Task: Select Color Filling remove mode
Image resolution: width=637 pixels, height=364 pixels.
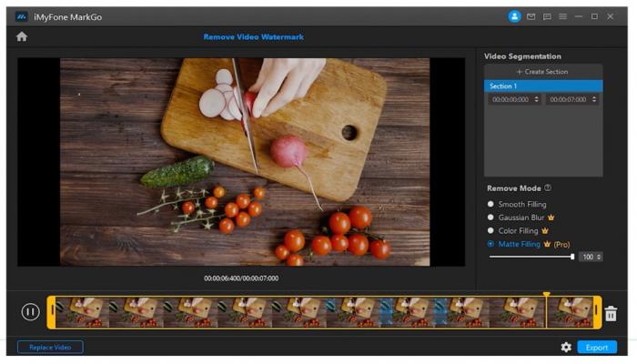Action: click(x=492, y=230)
